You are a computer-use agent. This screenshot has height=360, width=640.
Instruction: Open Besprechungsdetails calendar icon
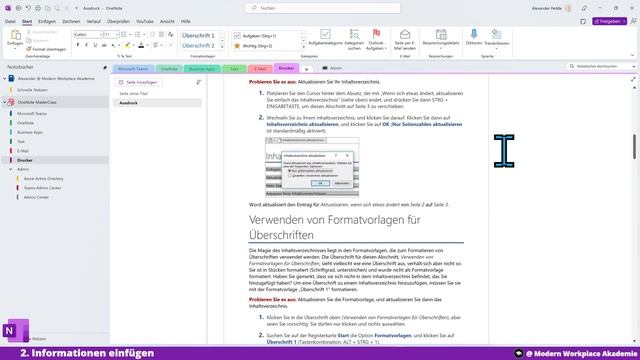[x=441, y=34]
